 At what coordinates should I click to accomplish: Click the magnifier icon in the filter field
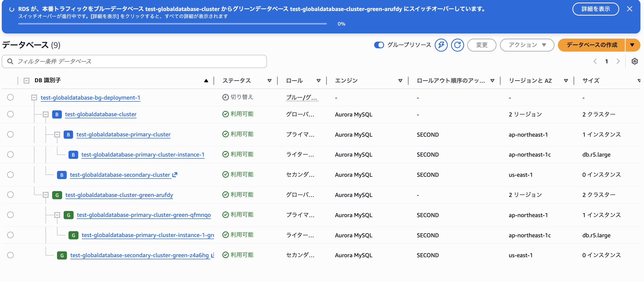10,61
